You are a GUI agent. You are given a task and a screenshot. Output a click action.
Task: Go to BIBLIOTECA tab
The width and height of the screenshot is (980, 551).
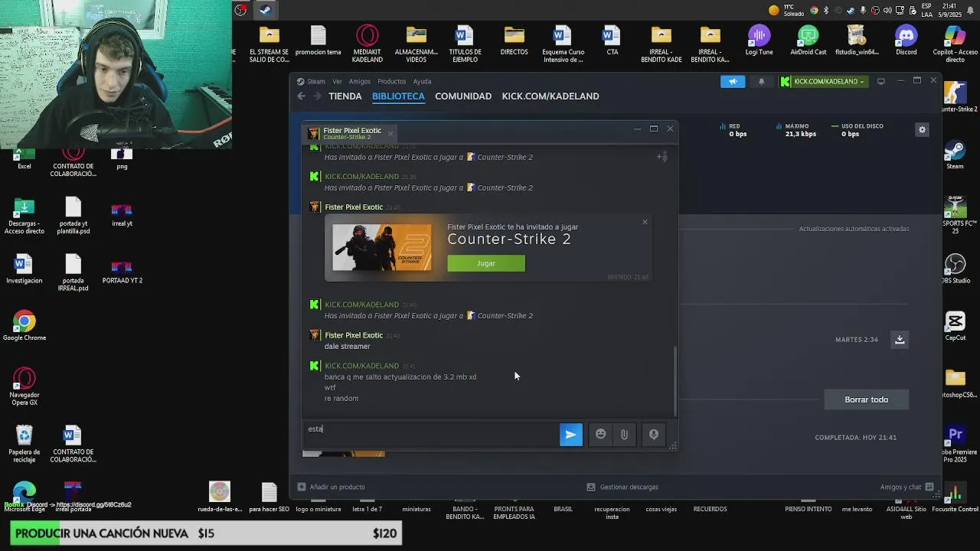pyautogui.click(x=398, y=96)
